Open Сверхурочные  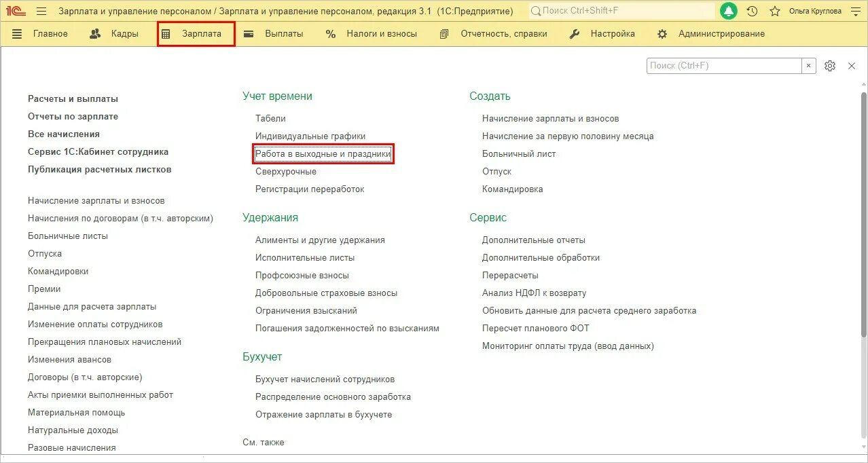286,172
